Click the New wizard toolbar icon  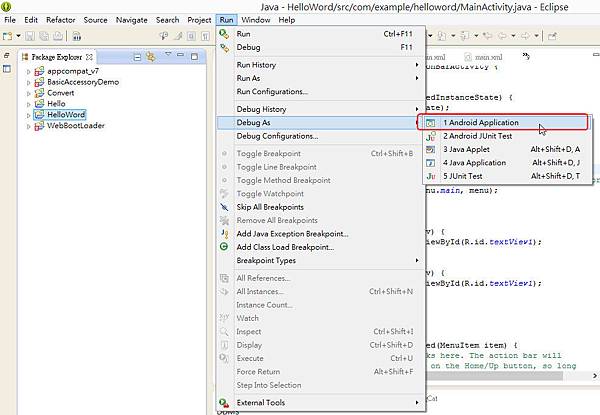click(7, 36)
